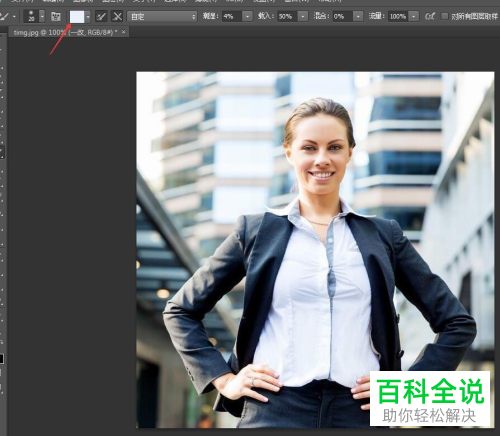Enable the airbrush mode icon

(430, 16)
